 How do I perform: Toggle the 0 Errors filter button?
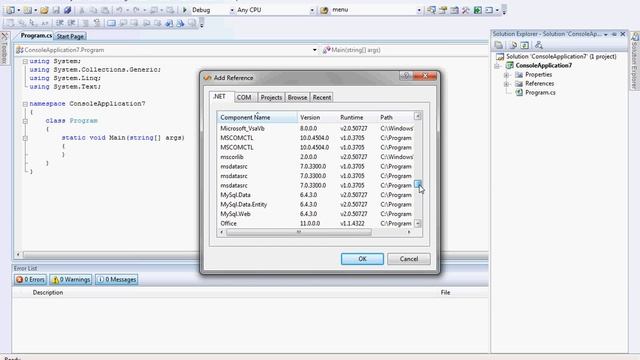point(30,280)
